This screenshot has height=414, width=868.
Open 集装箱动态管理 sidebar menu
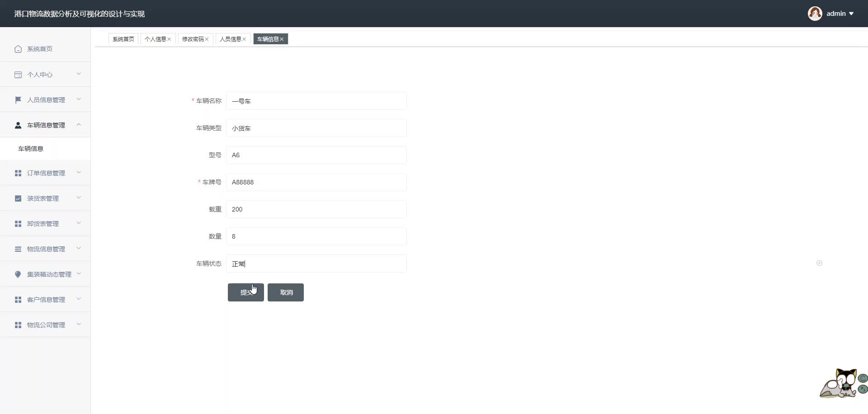[x=45, y=274]
